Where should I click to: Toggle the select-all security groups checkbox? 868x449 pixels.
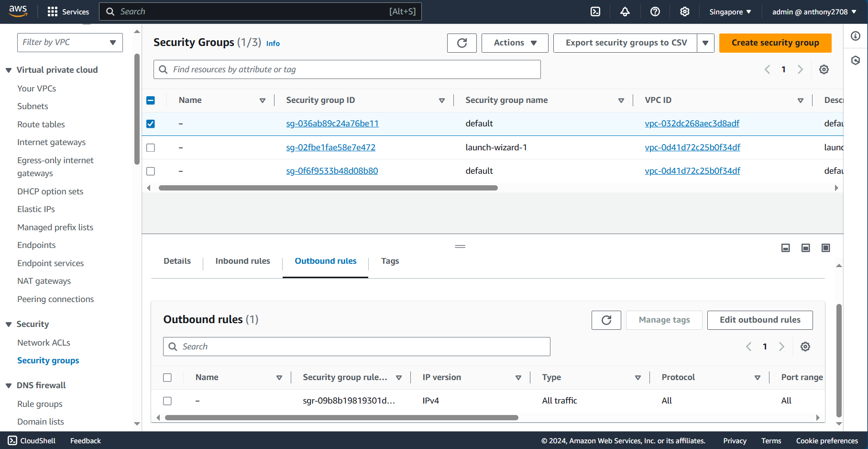151,101
